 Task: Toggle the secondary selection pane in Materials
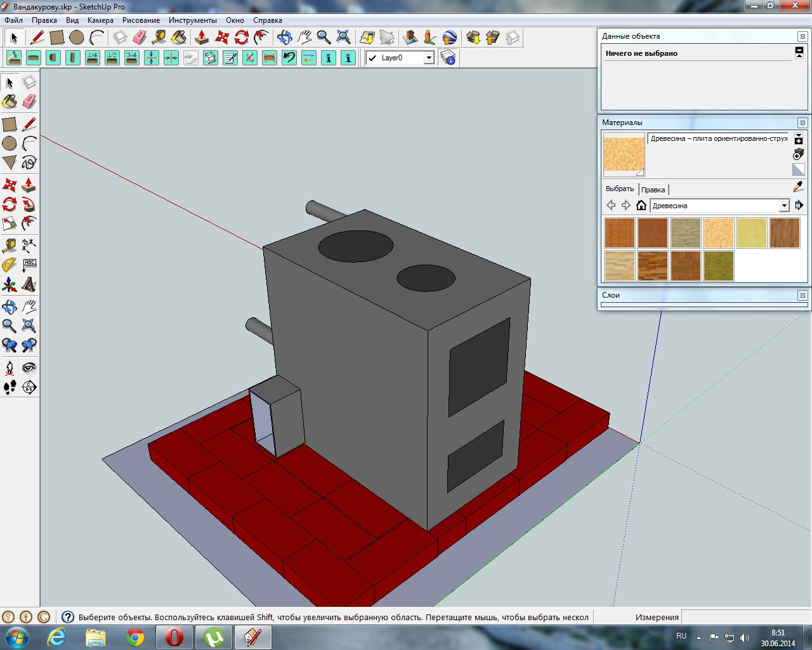(x=799, y=138)
